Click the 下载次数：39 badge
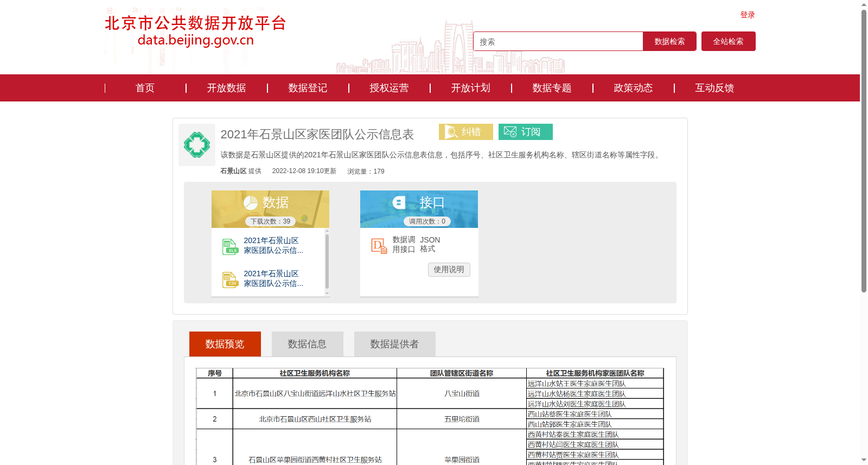The height and width of the screenshot is (465, 868). tap(270, 221)
